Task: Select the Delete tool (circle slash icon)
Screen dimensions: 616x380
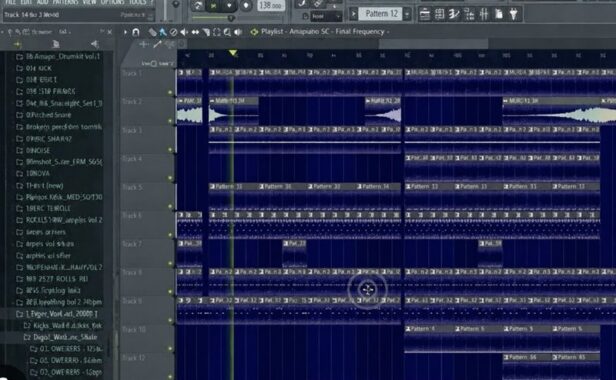Action: pyautogui.click(x=173, y=32)
